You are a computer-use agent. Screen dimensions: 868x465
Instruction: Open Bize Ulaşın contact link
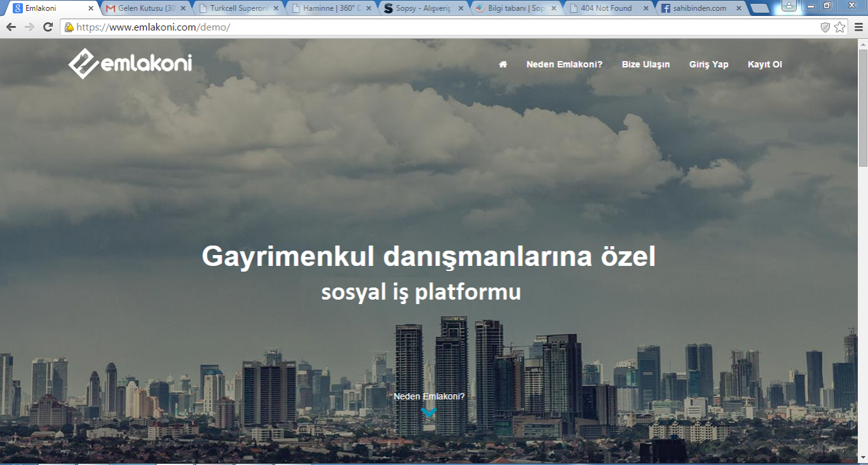tap(646, 64)
